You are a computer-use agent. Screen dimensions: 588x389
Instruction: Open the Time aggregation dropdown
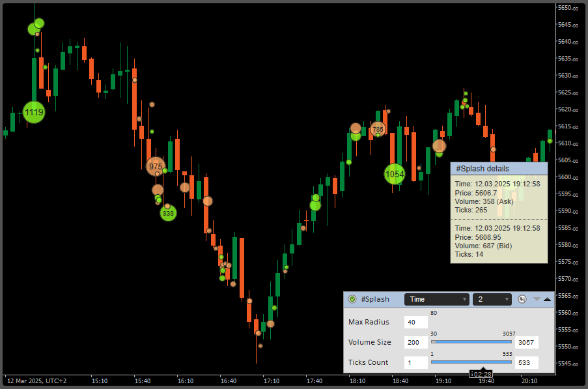(x=436, y=299)
